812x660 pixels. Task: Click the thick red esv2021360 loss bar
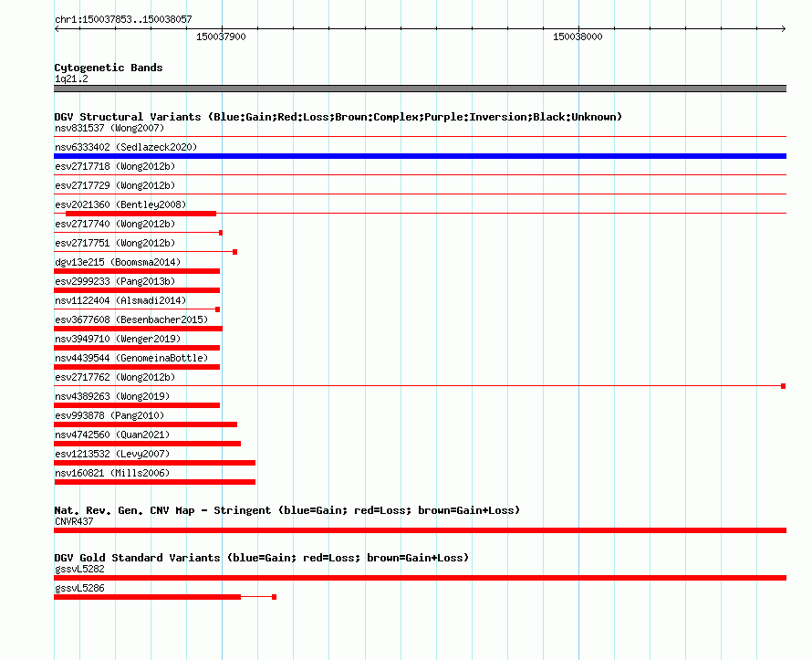coord(141,214)
